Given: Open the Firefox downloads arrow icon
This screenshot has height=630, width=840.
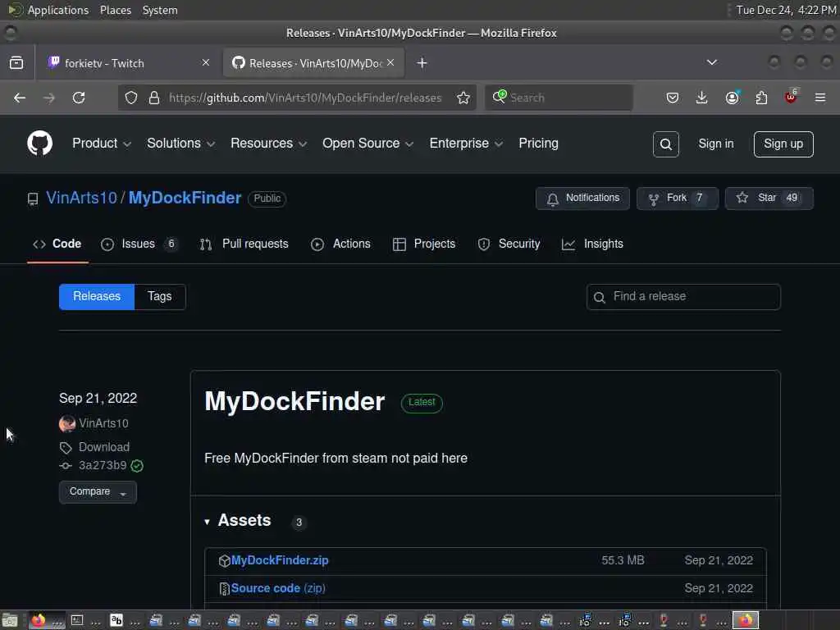Looking at the screenshot, I should (702, 98).
